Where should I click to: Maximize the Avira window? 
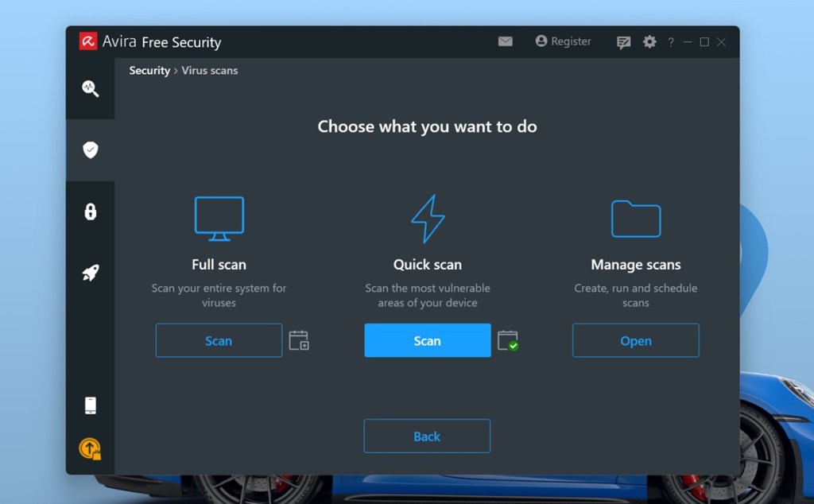(x=704, y=42)
